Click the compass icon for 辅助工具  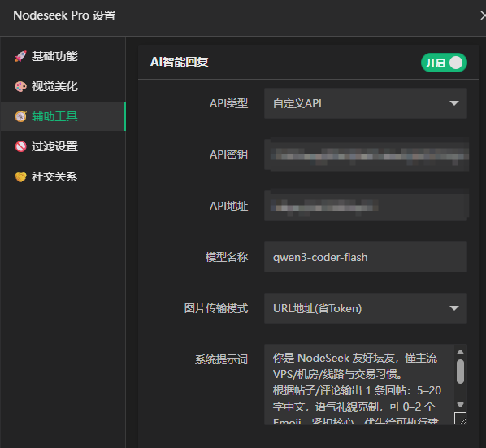pyautogui.click(x=21, y=116)
